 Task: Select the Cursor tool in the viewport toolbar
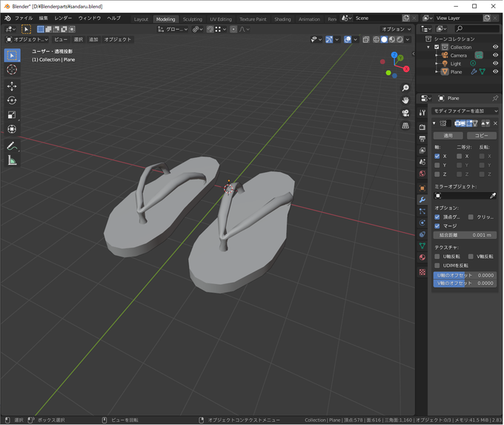click(x=12, y=70)
